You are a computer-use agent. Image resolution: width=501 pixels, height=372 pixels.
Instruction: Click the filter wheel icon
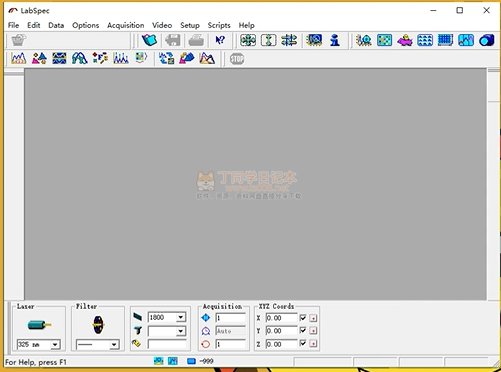pos(98,325)
